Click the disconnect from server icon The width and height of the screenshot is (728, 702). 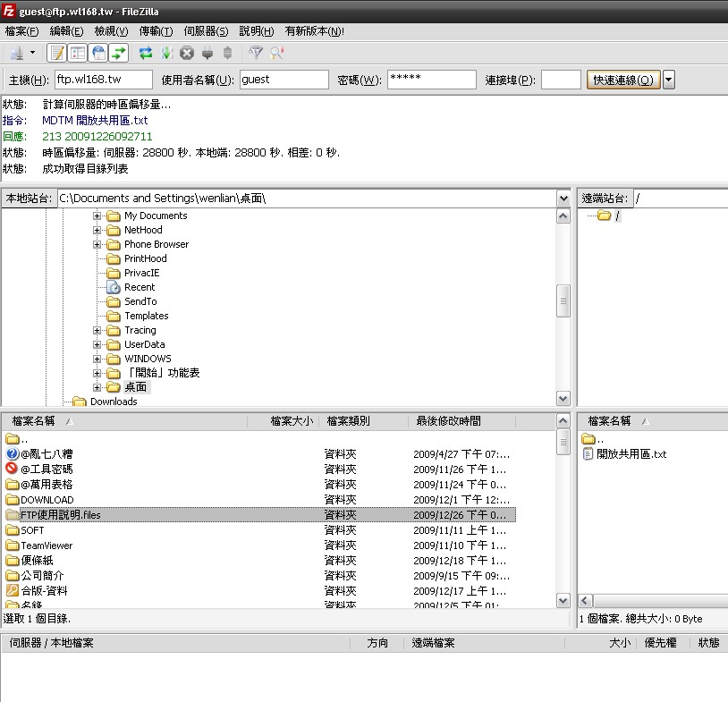point(207,53)
